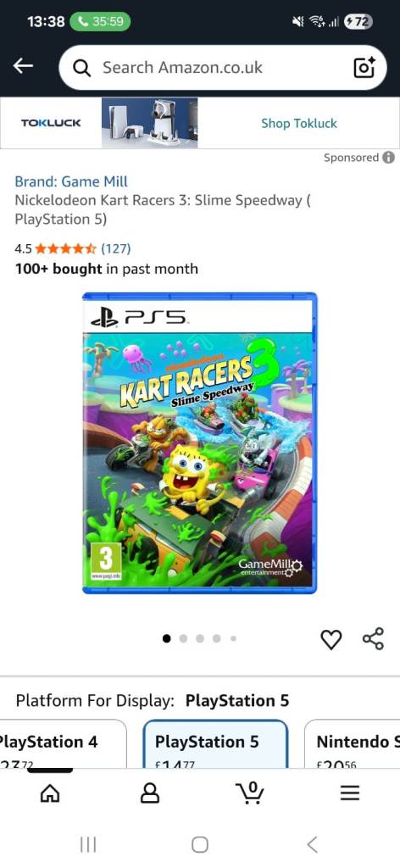Share this product via share icon
The image size is (400, 868).
click(374, 639)
